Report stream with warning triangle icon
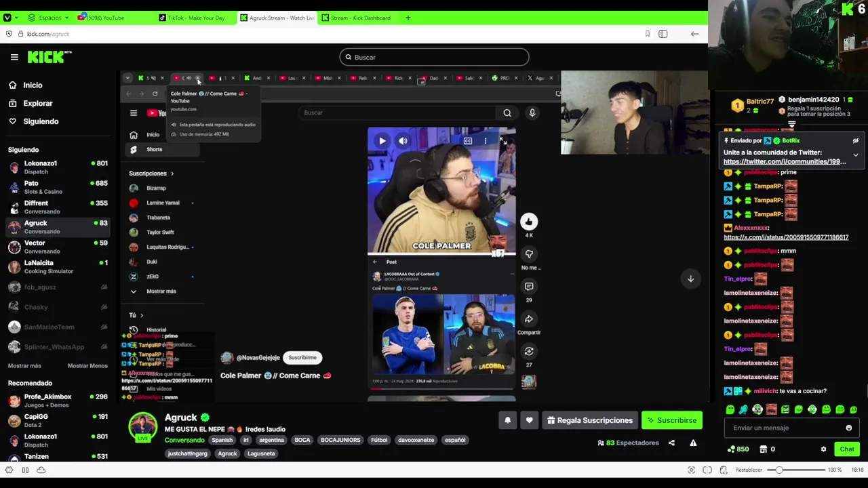The height and width of the screenshot is (488, 868). pos(693,443)
